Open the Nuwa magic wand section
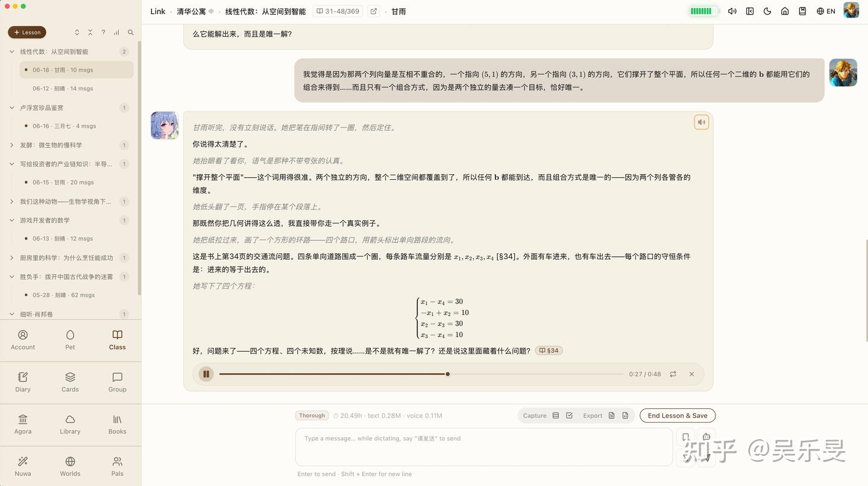 (x=23, y=467)
